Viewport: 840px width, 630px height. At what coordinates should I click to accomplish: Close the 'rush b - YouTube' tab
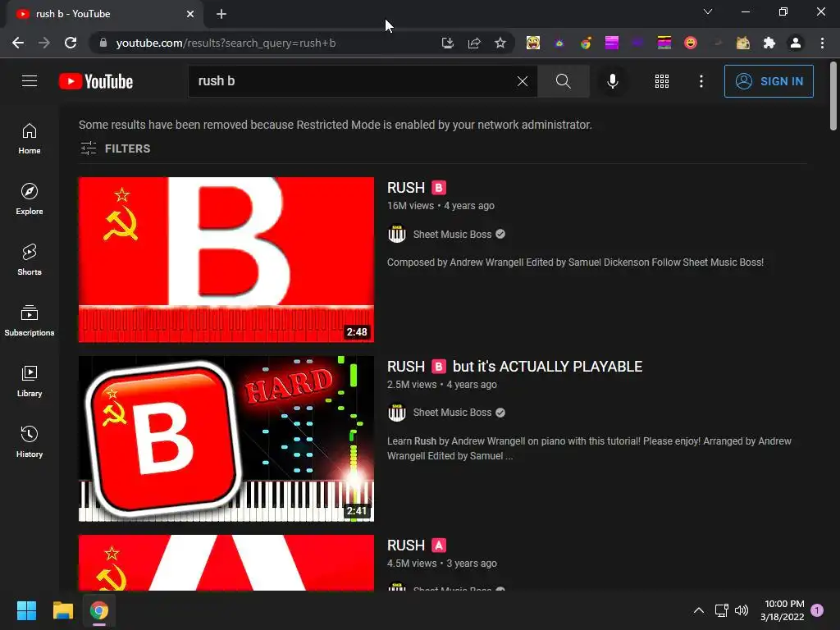[190, 14]
